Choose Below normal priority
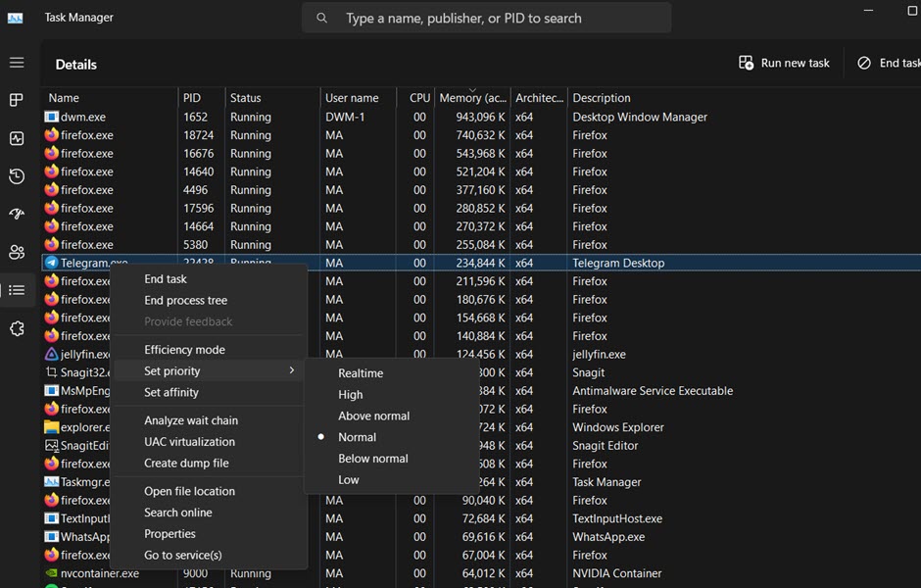921x588 pixels. (x=373, y=458)
